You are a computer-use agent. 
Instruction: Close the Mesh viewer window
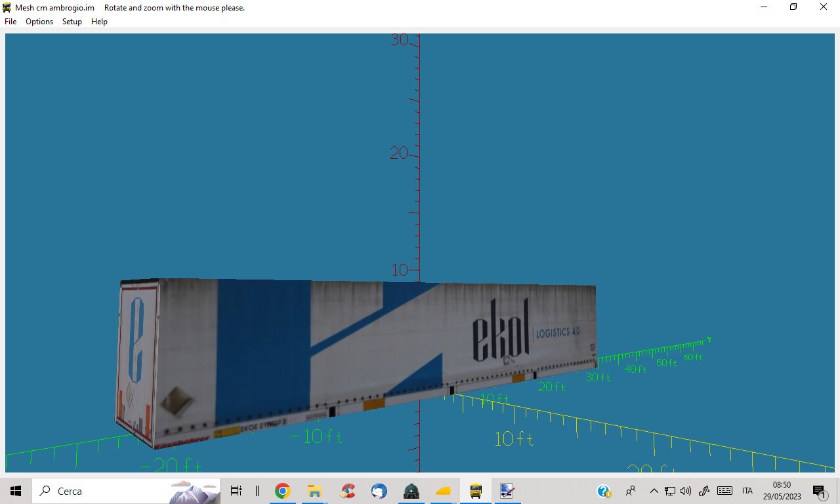pyautogui.click(x=824, y=7)
